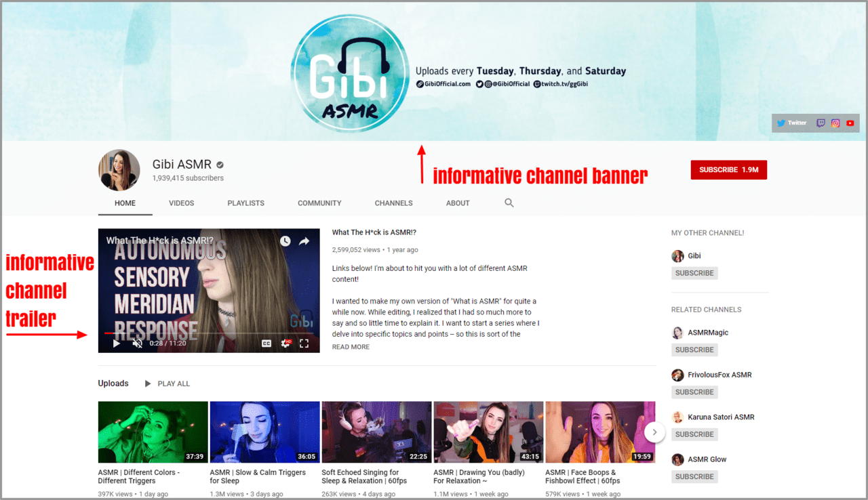Image resolution: width=868 pixels, height=500 pixels.
Task: Open the Community tab
Action: (319, 203)
